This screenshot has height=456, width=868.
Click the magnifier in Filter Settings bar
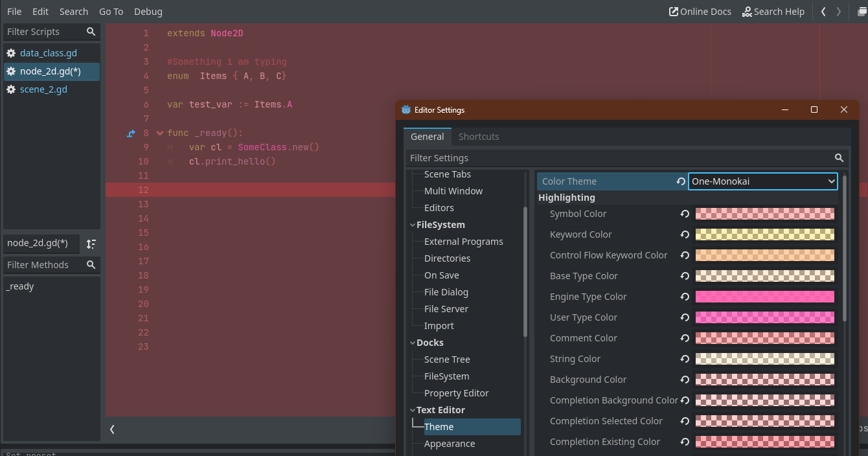[x=839, y=157]
